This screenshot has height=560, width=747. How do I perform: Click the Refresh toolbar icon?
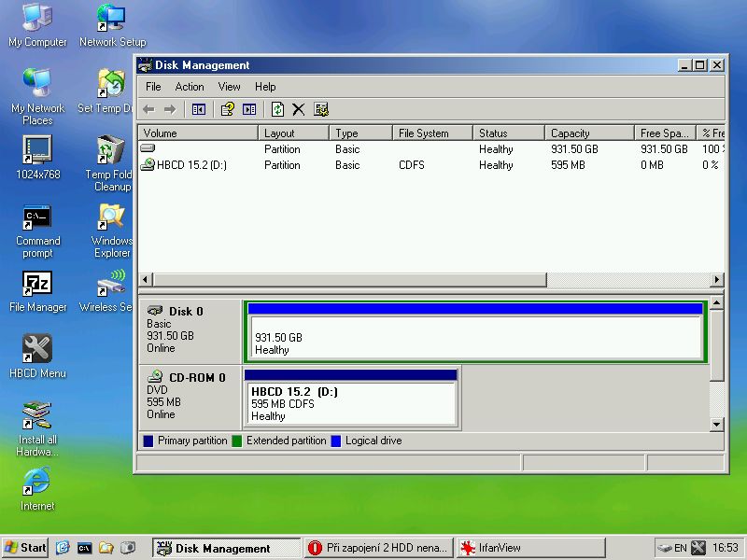pos(277,109)
